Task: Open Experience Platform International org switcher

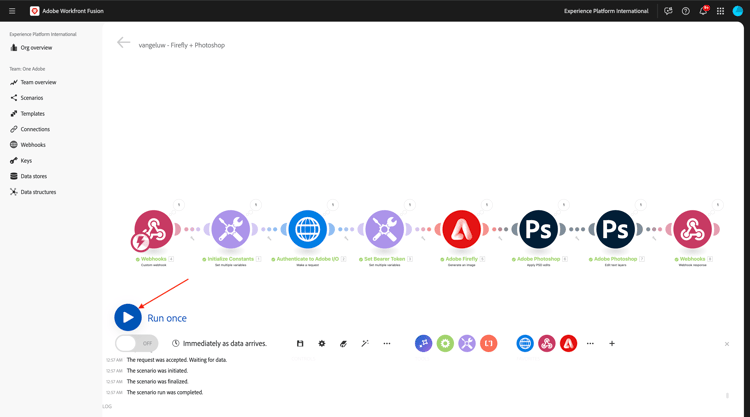Action: (606, 11)
